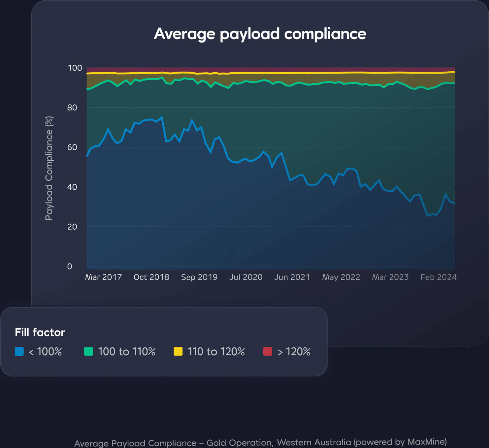Toggle the '110 to 120%' legend label
489x448 pixels.
[216, 352]
